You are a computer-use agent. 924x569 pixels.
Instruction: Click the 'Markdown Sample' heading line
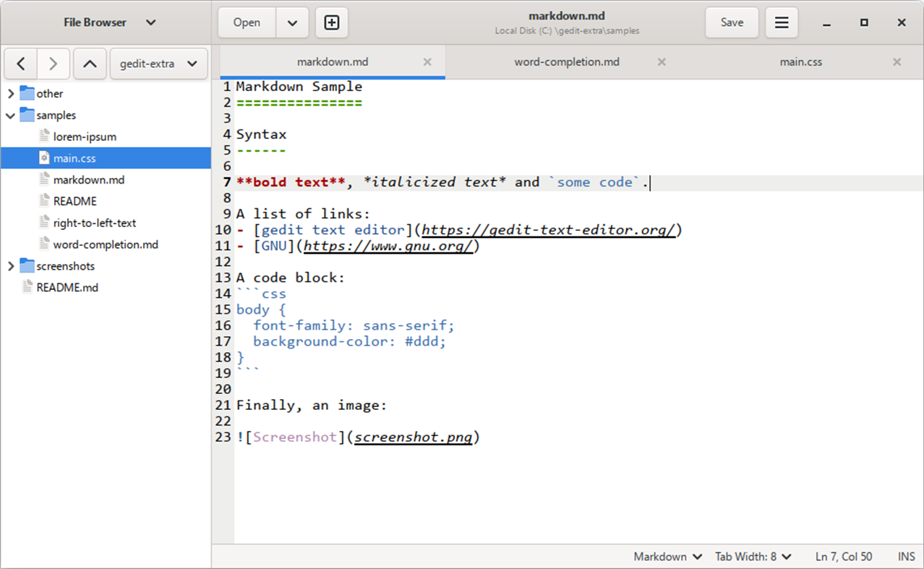(x=299, y=87)
